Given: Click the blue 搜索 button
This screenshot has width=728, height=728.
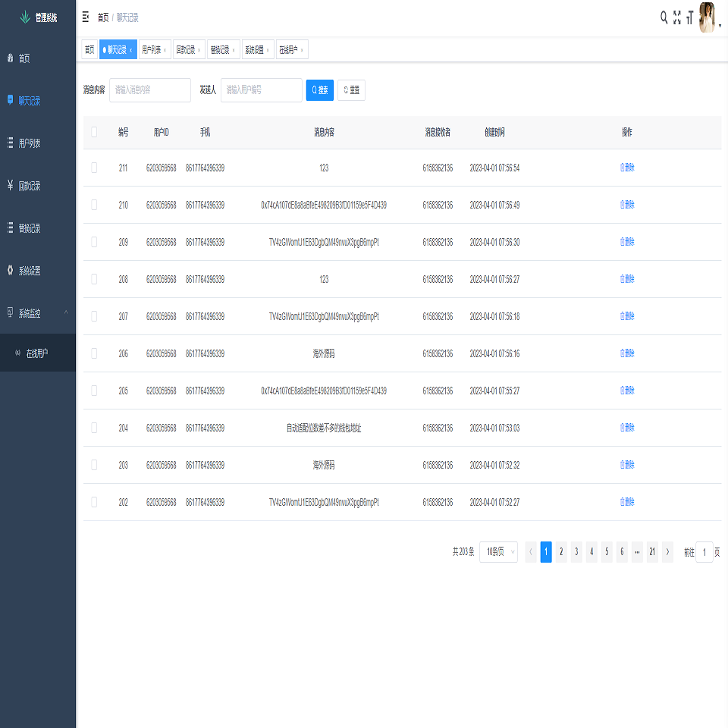Looking at the screenshot, I should [x=319, y=90].
